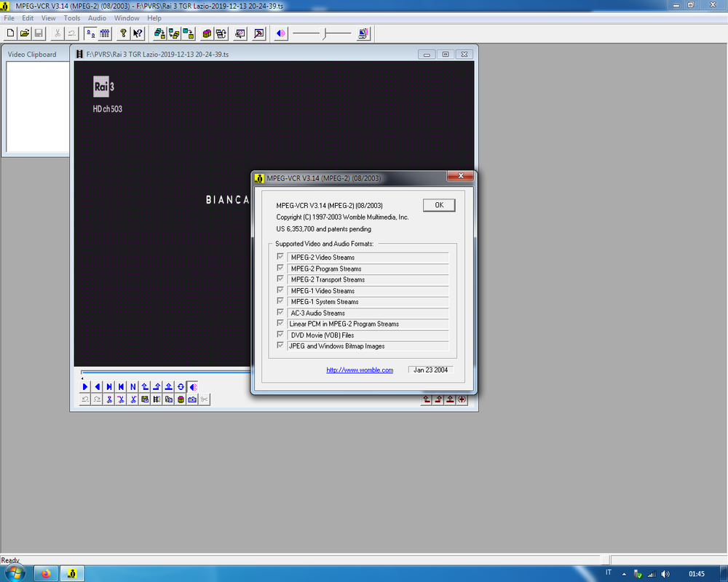Open the Help menu

154,18
